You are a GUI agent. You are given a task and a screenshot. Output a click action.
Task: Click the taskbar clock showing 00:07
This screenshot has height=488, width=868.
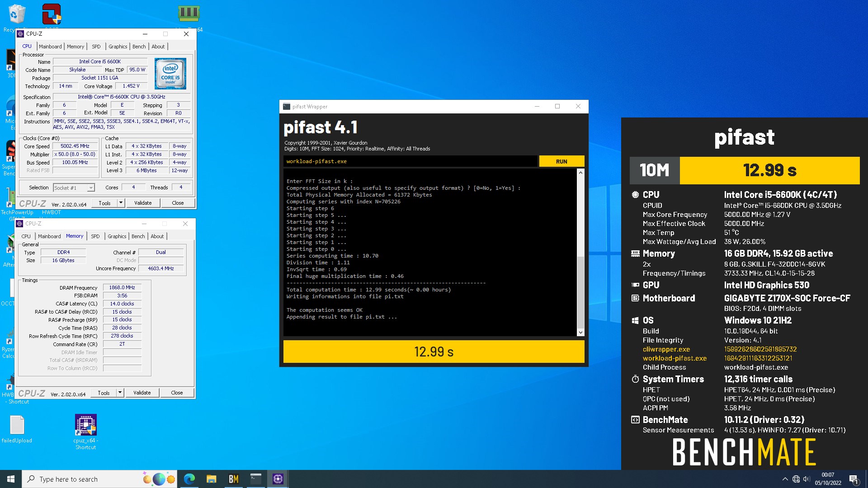click(x=828, y=479)
